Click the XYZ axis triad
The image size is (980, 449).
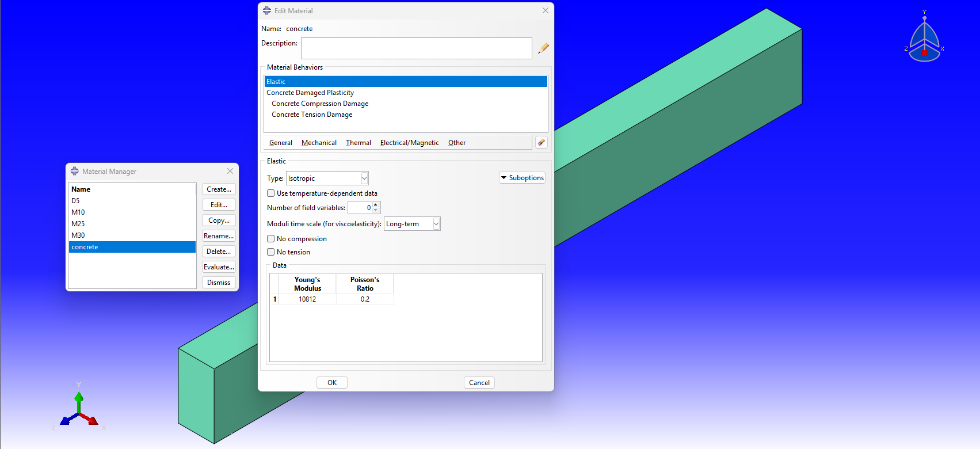79,409
